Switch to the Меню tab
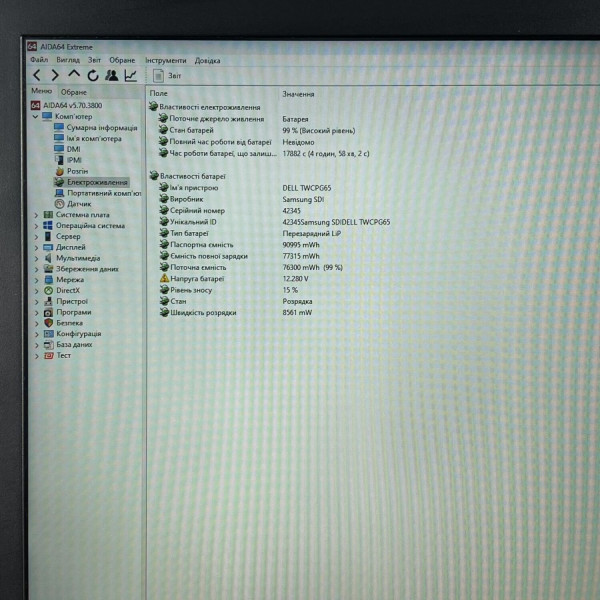The width and height of the screenshot is (600, 600). (41, 91)
